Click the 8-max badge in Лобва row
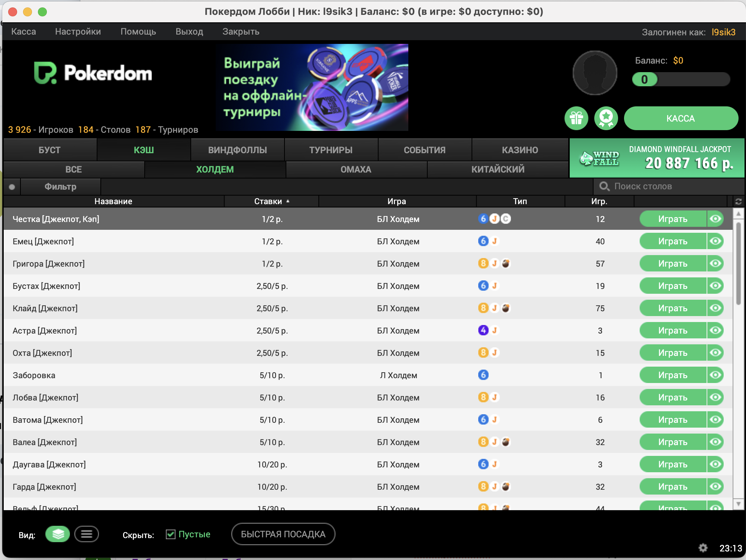 pyautogui.click(x=483, y=397)
